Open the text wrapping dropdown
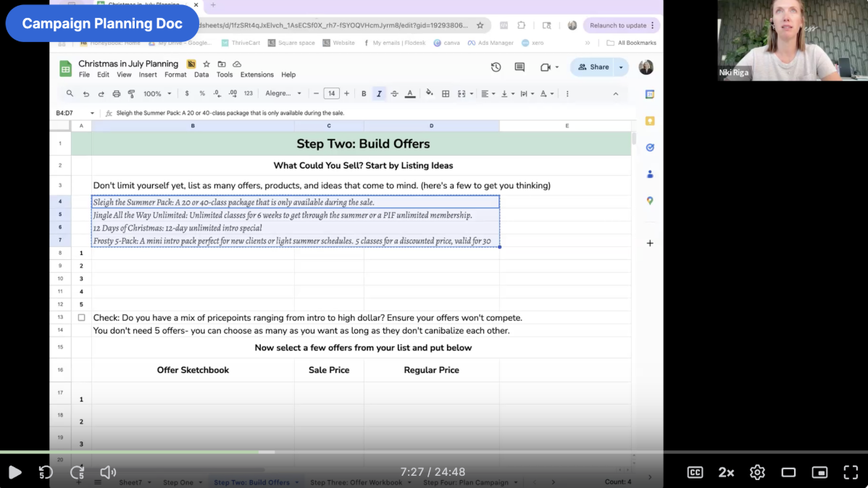868x488 pixels. click(x=527, y=94)
